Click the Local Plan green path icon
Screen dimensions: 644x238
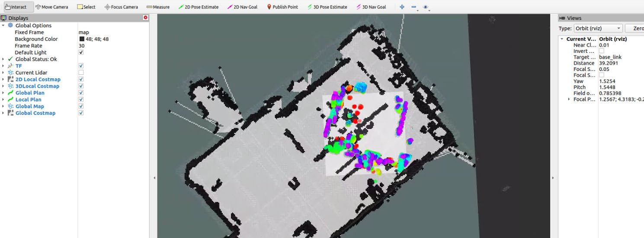(x=11, y=100)
